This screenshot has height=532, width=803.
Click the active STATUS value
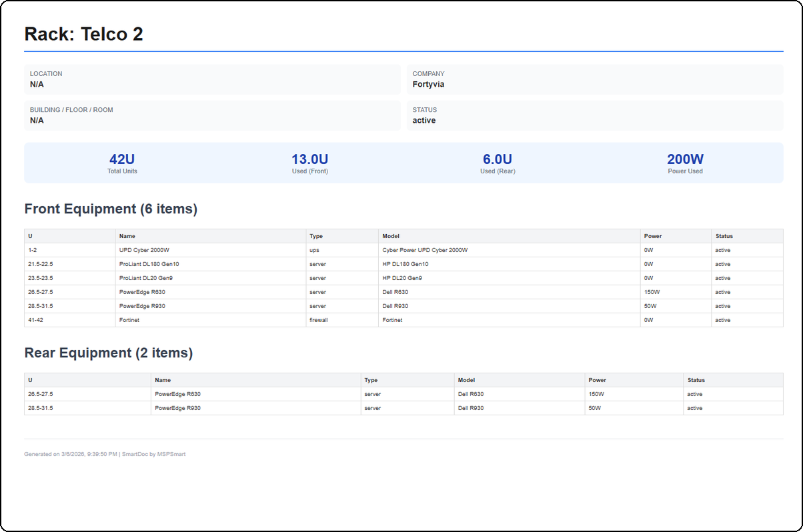tap(424, 121)
